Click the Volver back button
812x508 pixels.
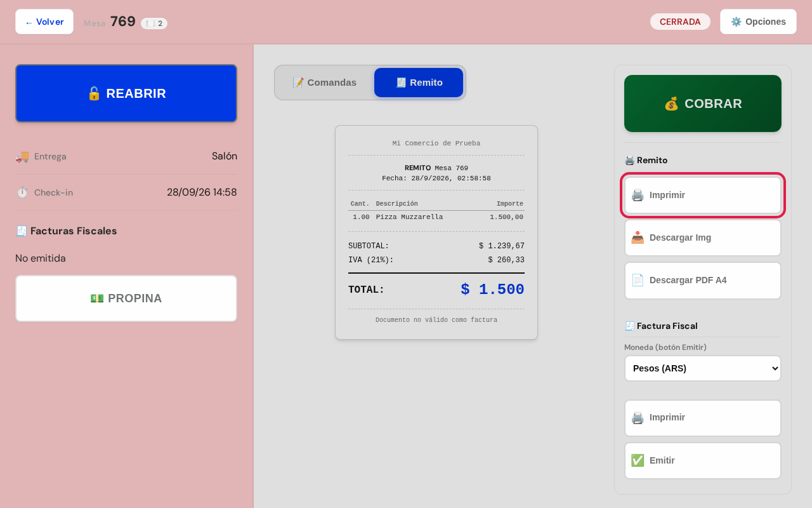click(x=44, y=22)
